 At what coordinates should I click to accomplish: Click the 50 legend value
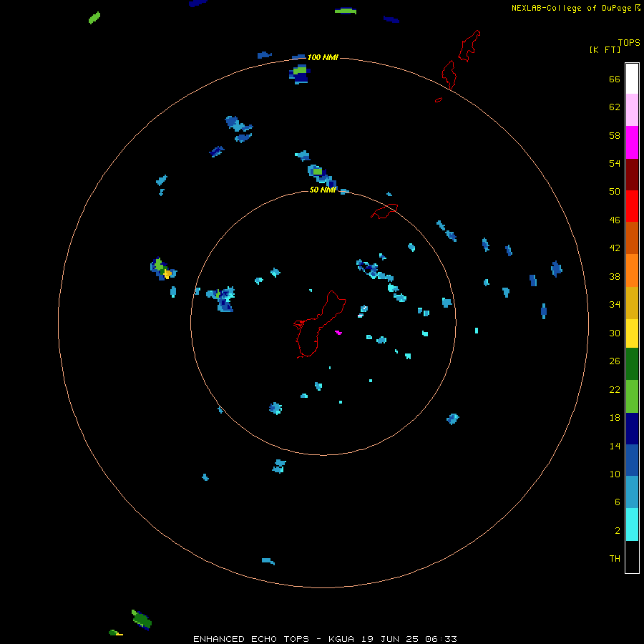615,191
